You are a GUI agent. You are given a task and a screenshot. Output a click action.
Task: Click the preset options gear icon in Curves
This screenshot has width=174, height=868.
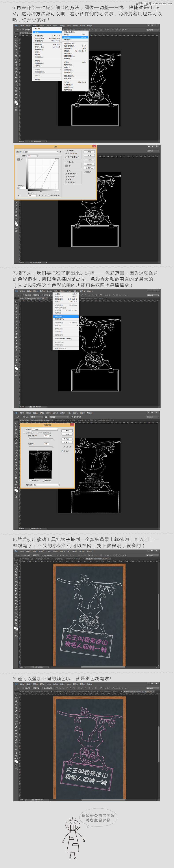click(x=61, y=152)
